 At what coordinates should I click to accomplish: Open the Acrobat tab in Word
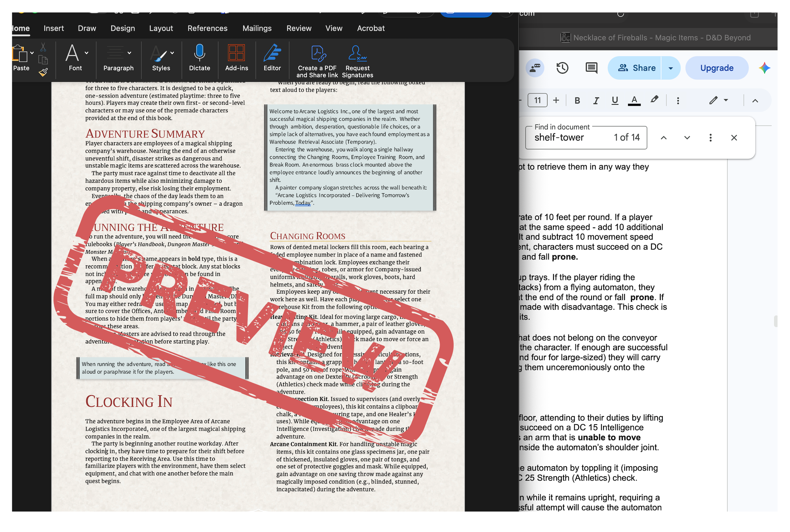[x=371, y=28]
